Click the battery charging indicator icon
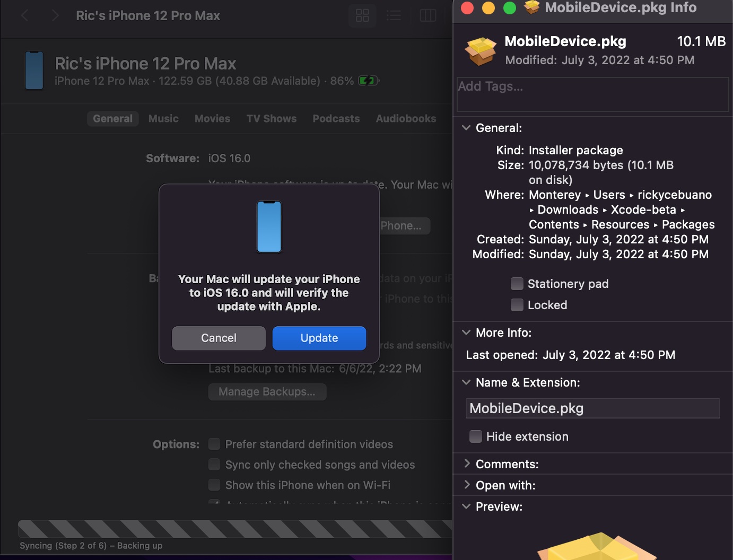The image size is (733, 560). pyautogui.click(x=368, y=81)
